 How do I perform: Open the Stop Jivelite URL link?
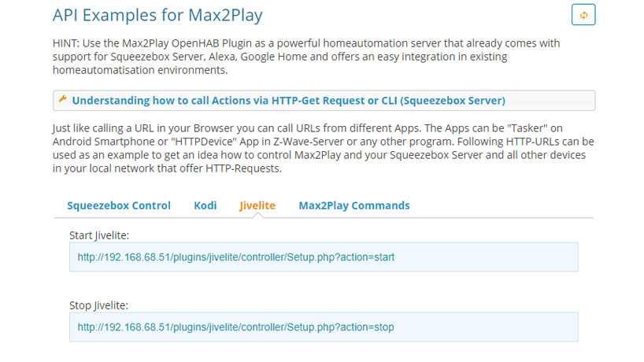point(235,327)
